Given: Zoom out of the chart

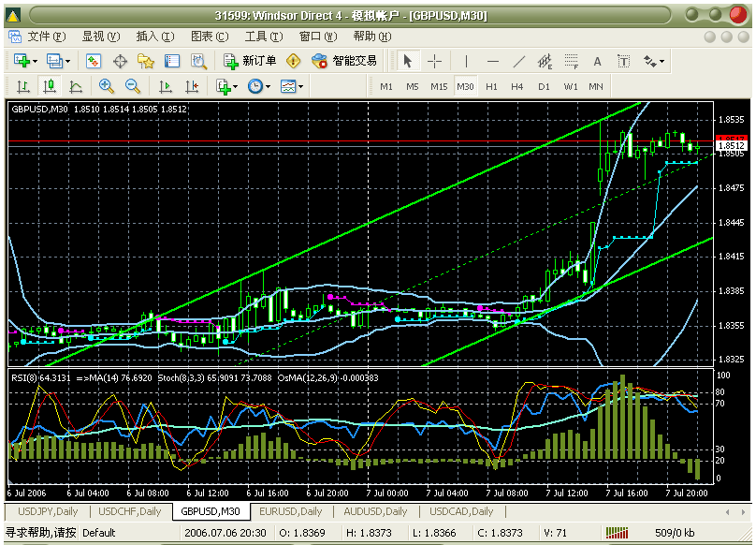Looking at the screenshot, I should tap(133, 86).
